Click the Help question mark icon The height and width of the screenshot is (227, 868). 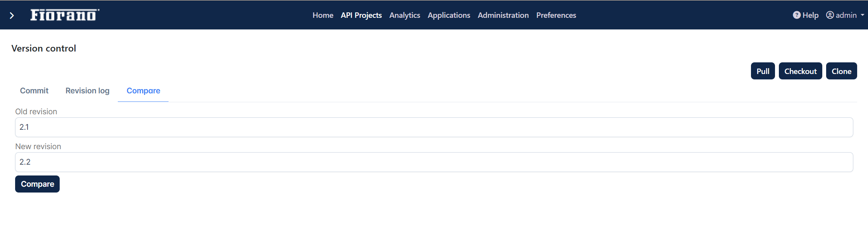(x=797, y=15)
